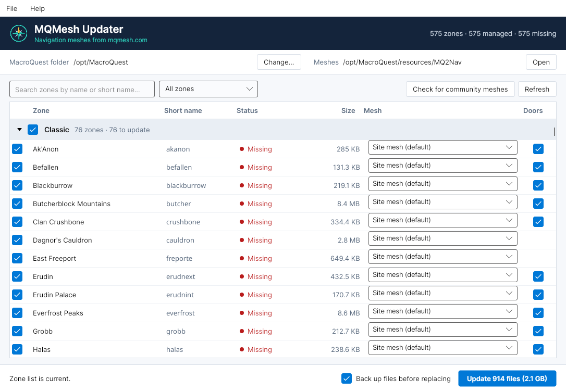Viewport: 566px width, 392px height.
Task: Toggle Doors checkbox for Butcherblock Mountains
Action: point(538,204)
